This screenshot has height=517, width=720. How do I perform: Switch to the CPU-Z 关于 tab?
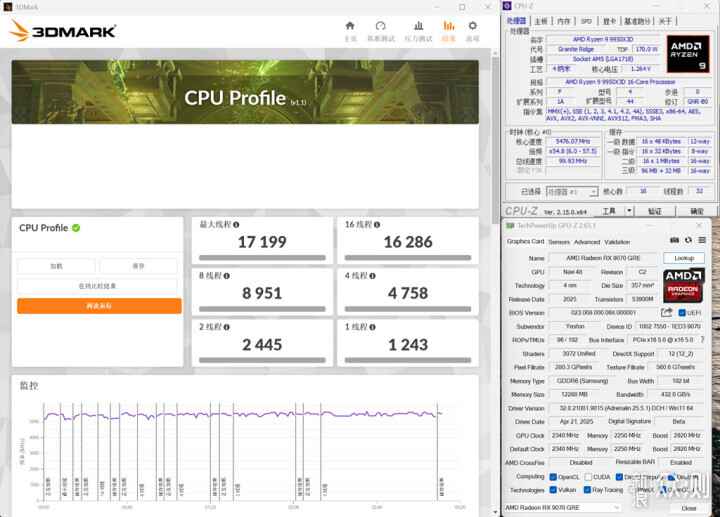point(665,21)
